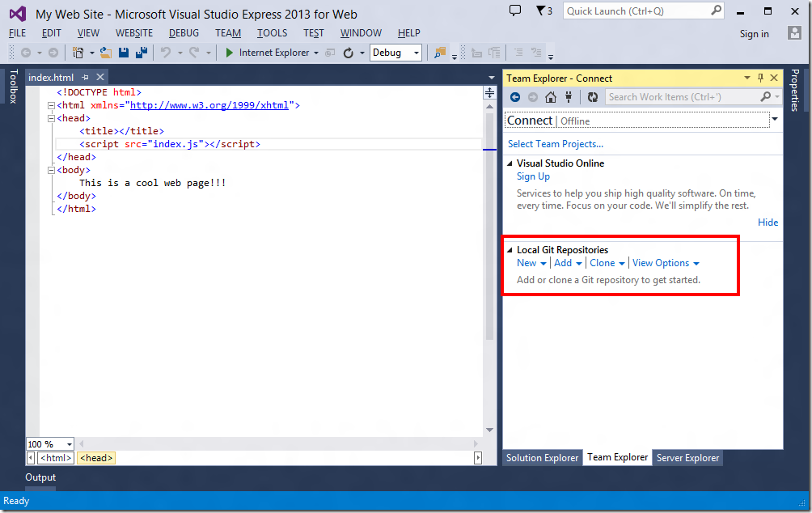Click the editor vertical scrollbar thumb

tap(489, 226)
